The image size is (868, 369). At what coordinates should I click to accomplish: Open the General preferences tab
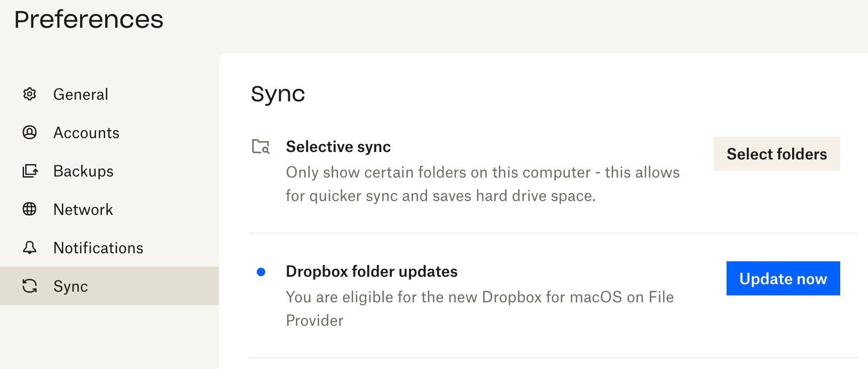click(x=81, y=94)
